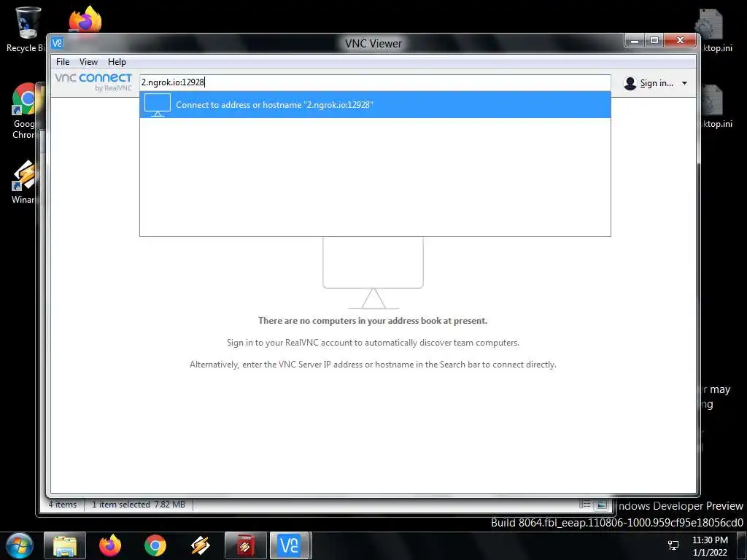Open File Explorer from taskbar
Viewport: 747px width, 560px height.
click(x=65, y=545)
